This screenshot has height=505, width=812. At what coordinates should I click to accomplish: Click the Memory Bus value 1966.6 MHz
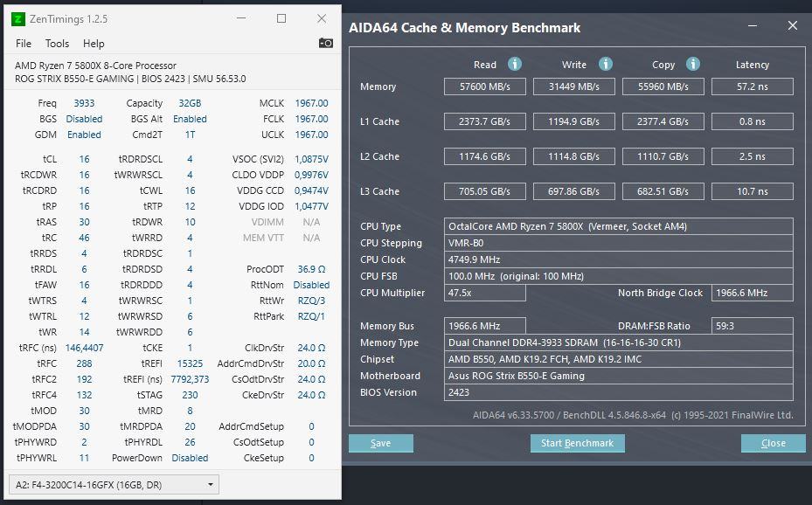(485, 326)
